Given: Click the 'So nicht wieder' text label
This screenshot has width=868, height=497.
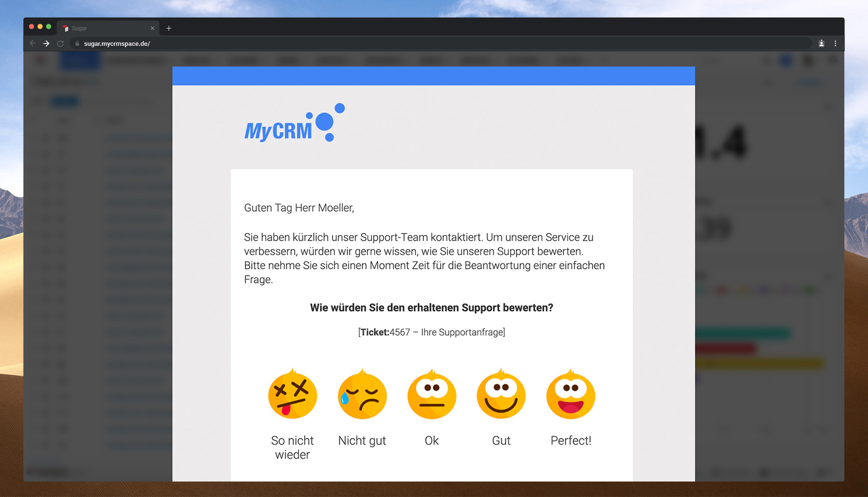Looking at the screenshot, I should pos(292,447).
